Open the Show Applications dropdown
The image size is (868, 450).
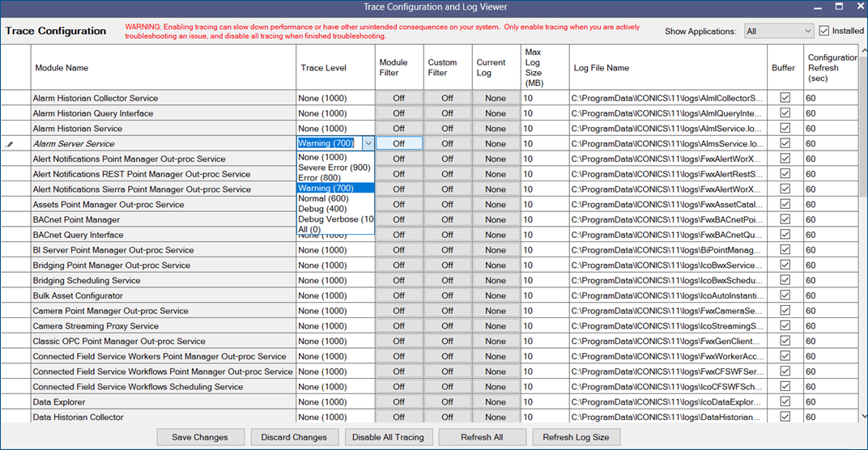778,31
